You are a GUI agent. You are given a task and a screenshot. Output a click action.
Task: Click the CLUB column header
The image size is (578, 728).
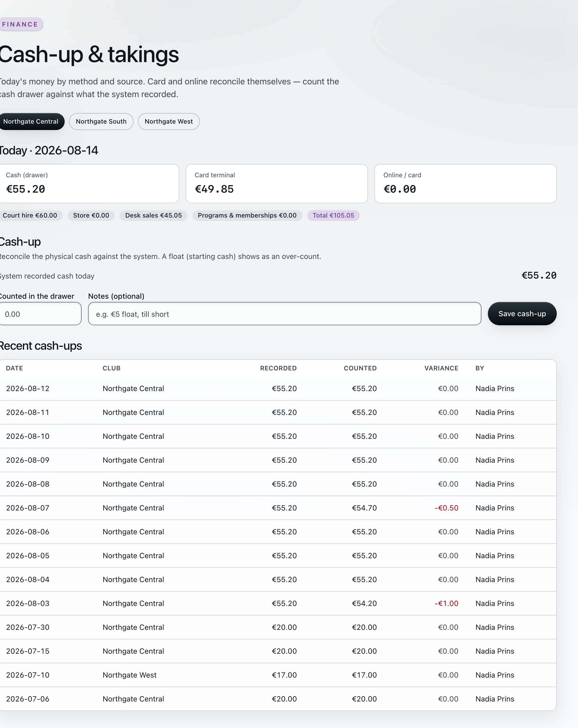pyautogui.click(x=112, y=368)
